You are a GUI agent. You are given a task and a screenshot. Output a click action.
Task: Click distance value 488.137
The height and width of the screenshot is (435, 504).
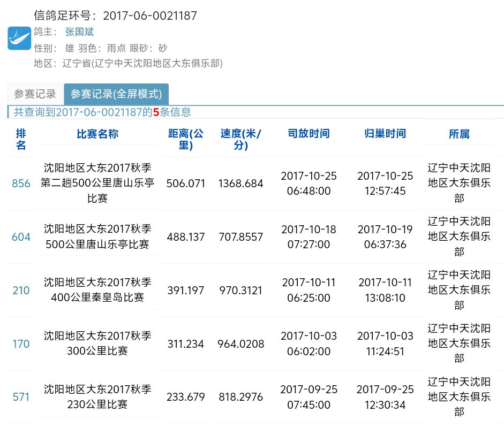(x=186, y=237)
